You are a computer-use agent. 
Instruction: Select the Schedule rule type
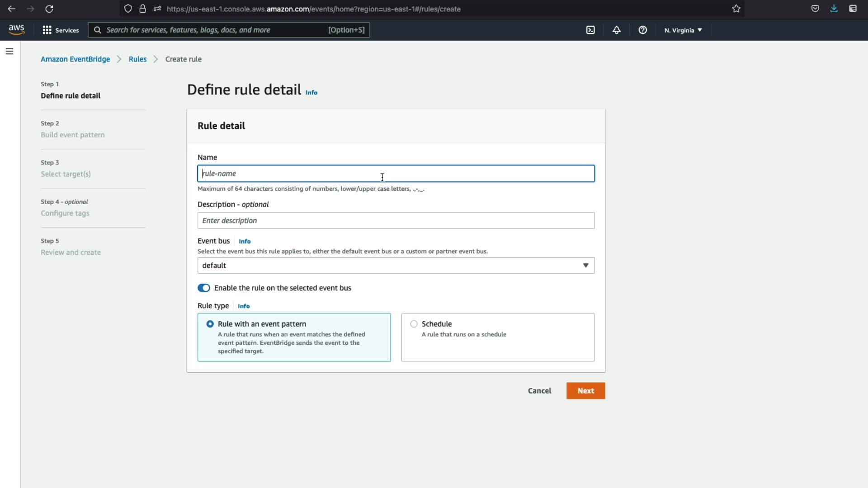414,324
